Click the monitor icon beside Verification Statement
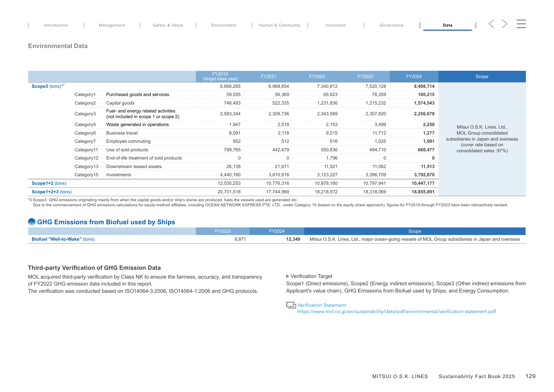The width and height of the screenshot is (554, 392). coord(291,305)
